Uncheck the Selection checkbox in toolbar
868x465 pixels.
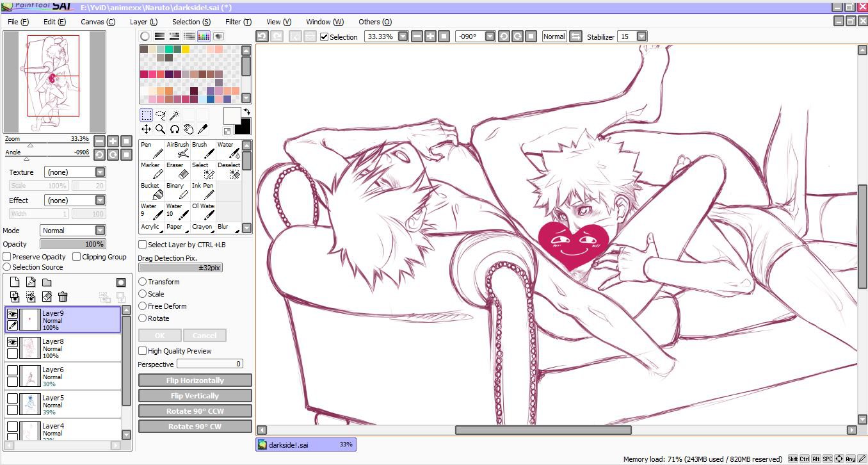point(325,37)
